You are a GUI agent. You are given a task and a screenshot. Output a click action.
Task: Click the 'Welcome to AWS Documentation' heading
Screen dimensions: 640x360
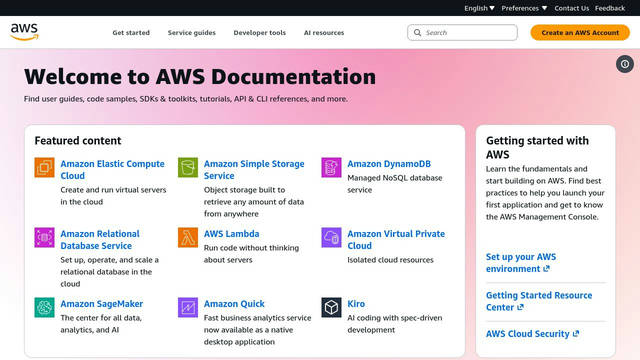200,77
